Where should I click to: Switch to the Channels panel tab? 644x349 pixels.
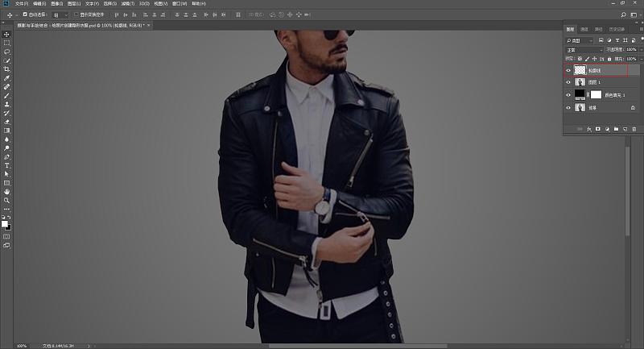point(584,29)
